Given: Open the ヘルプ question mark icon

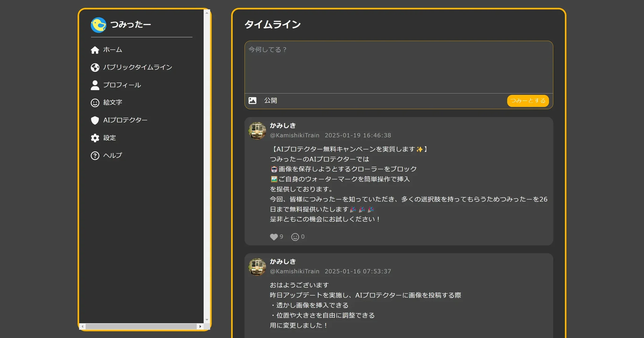Looking at the screenshot, I should [95, 155].
